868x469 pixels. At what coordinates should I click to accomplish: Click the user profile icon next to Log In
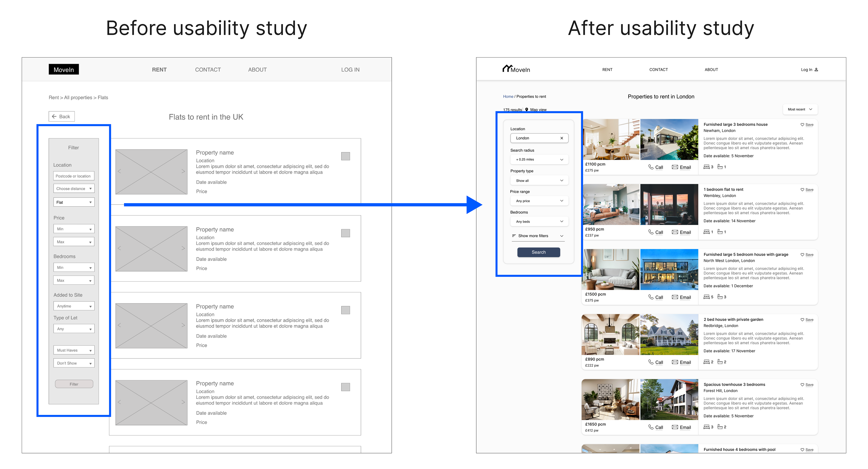click(x=816, y=69)
